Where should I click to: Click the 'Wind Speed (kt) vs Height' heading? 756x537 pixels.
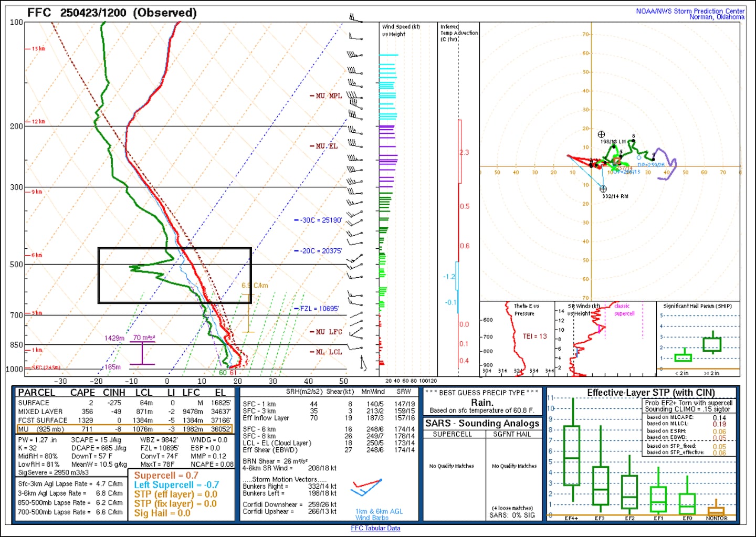tap(401, 30)
